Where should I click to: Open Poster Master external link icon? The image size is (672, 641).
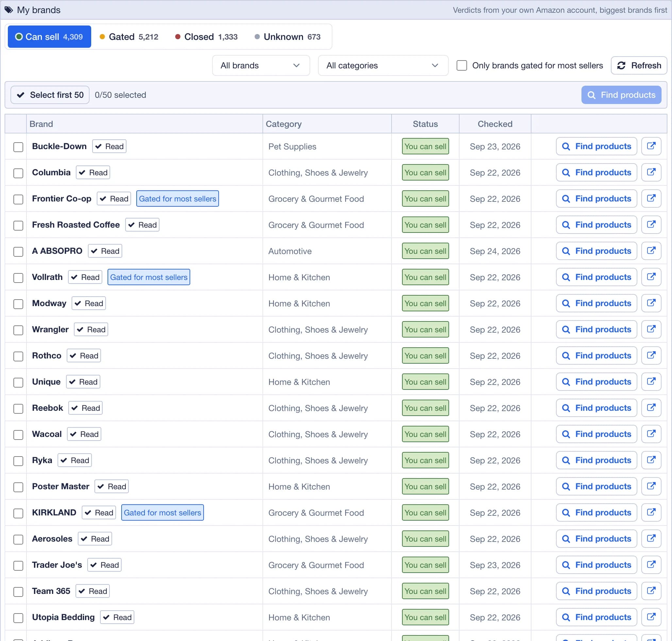pyautogui.click(x=651, y=487)
